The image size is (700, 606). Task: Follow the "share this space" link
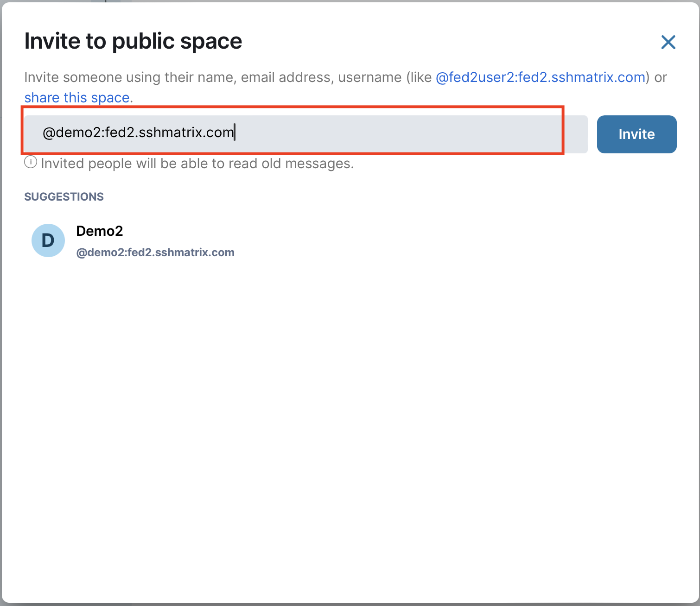[x=77, y=98]
